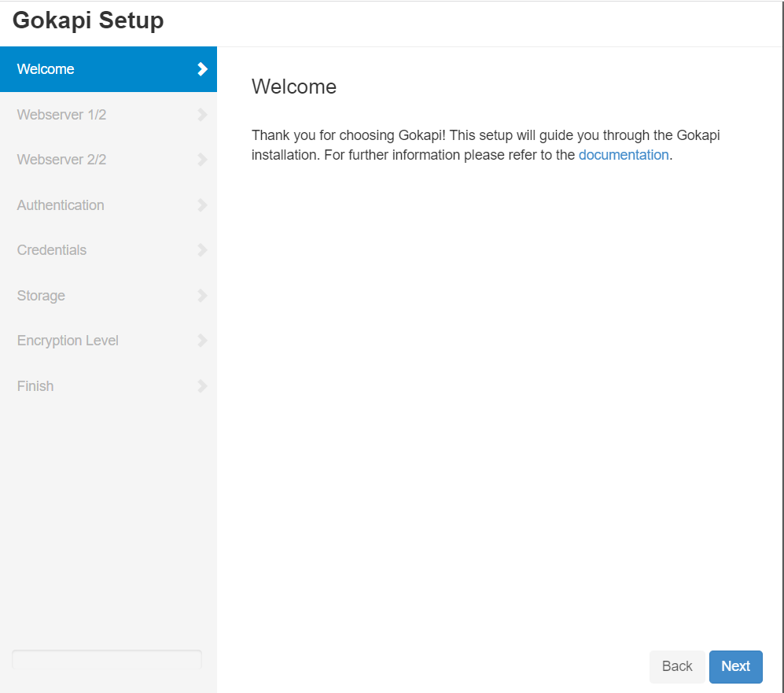Click the Welcome heading in the content area
Screen dimensions: 784x693
pos(294,87)
